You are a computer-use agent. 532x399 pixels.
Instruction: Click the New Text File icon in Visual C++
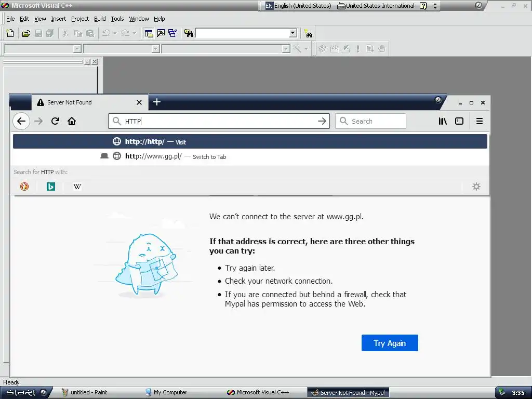[10, 33]
